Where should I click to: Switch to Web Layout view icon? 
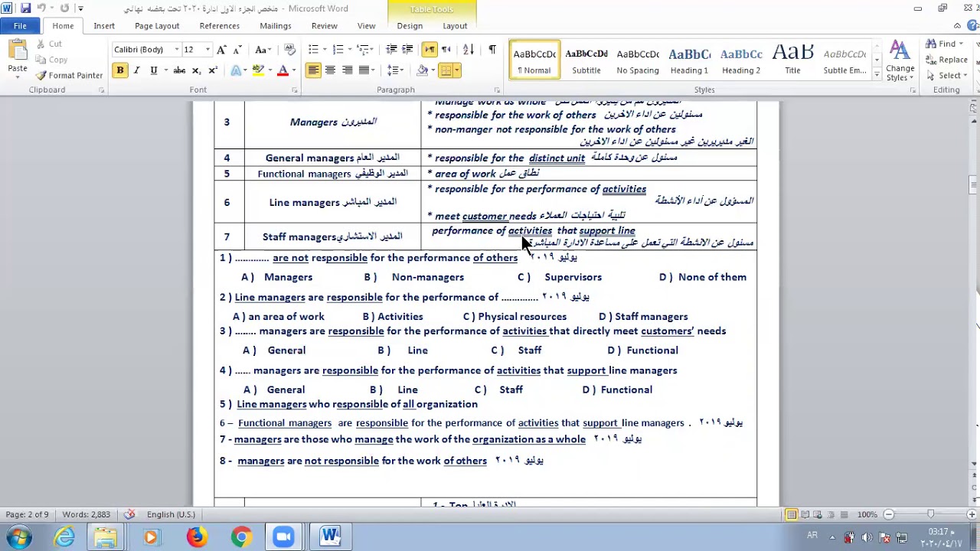point(818,514)
